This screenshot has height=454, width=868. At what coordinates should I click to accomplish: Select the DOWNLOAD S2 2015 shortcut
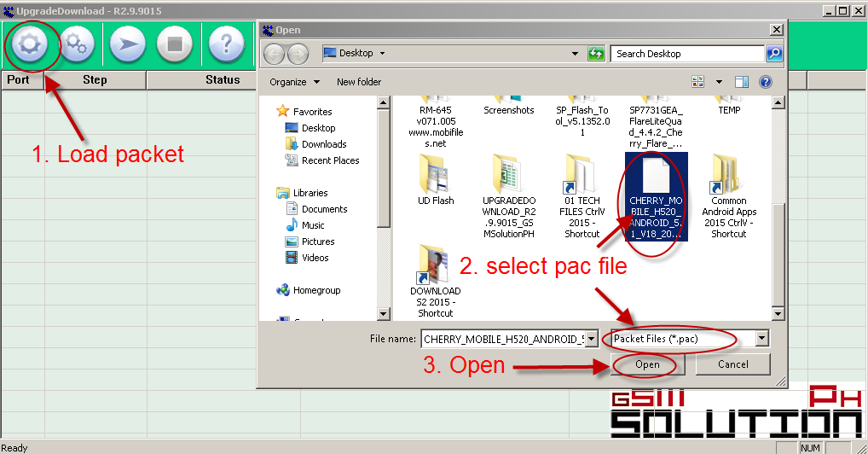(436, 281)
